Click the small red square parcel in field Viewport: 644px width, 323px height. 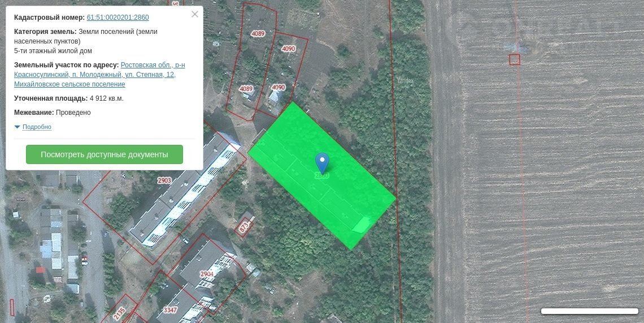[x=514, y=59]
